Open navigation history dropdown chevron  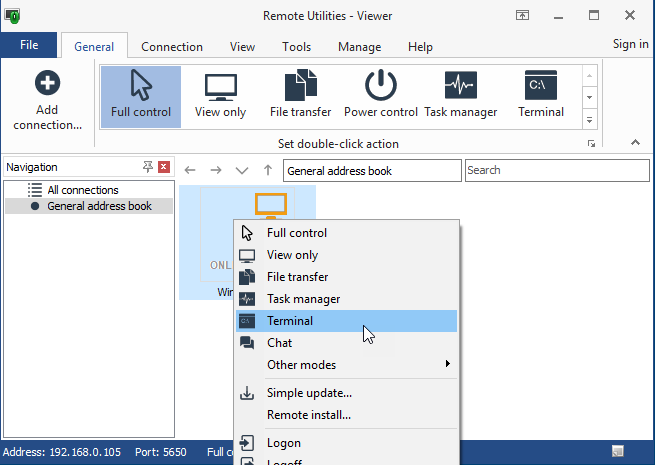pos(242,170)
